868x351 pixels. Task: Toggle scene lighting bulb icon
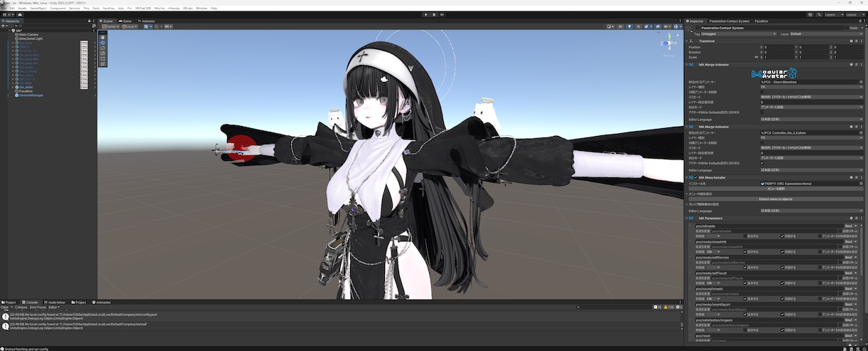[630, 26]
